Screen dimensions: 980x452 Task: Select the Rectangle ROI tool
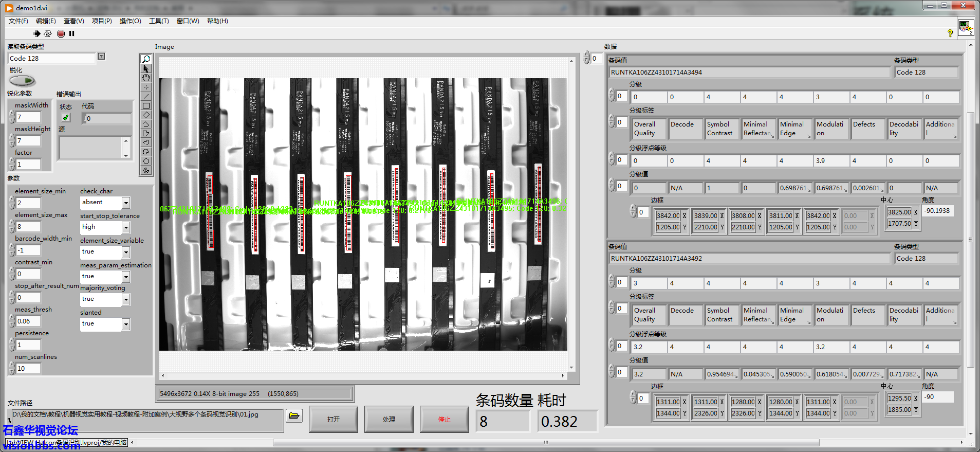click(x=146, y=105)
